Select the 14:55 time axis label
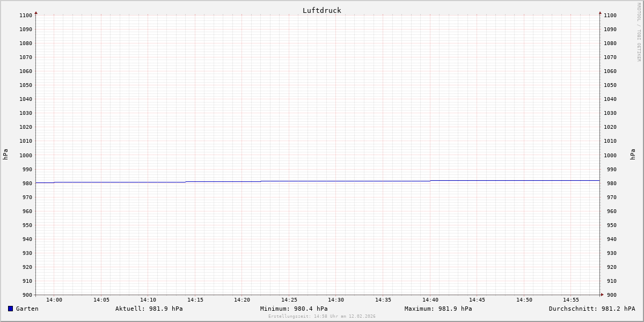644x322 pixels. point(571,300)
